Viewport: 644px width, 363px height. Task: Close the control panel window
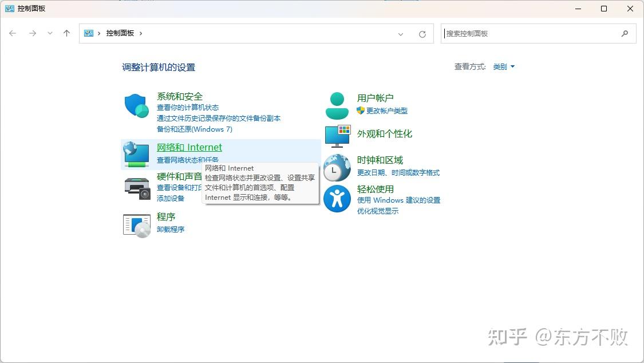(x=630, y=9)
